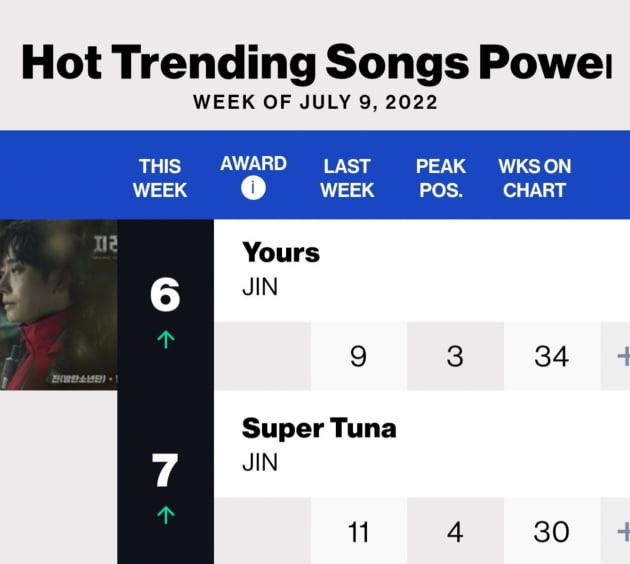The height and width of the screenshot is (564, 630).
Task: Click rank number 7 cell
Action: pyautogui.click(x=165, y=470)
